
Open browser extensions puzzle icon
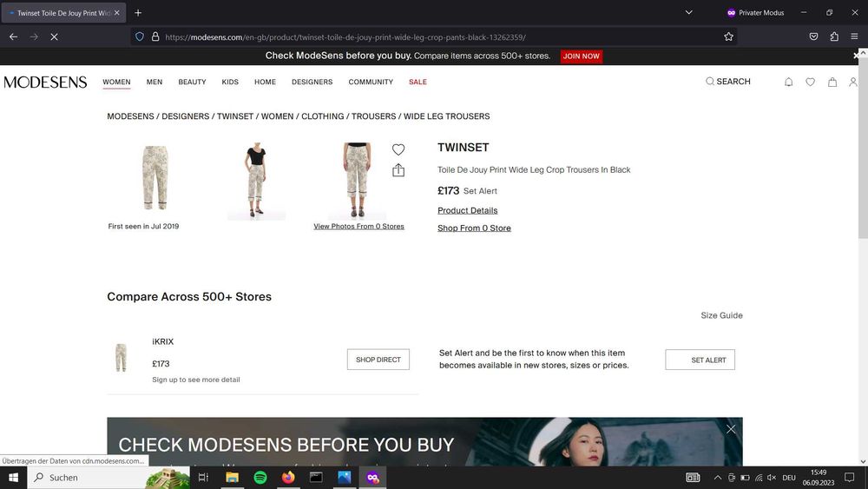click(x=833, y=36)
